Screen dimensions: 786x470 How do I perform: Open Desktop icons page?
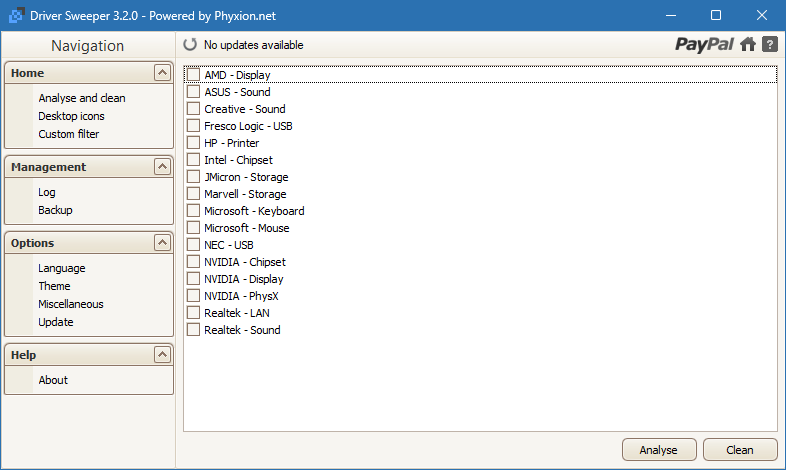71,116
